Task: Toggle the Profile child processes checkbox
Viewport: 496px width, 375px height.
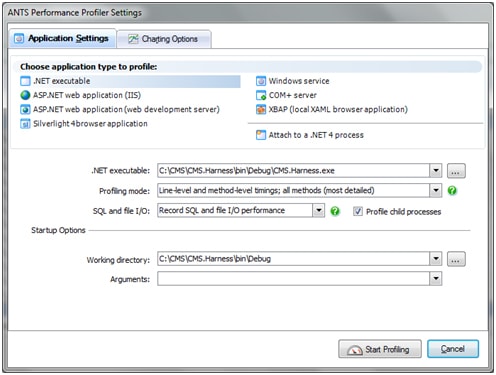Action: coord(358,211)
